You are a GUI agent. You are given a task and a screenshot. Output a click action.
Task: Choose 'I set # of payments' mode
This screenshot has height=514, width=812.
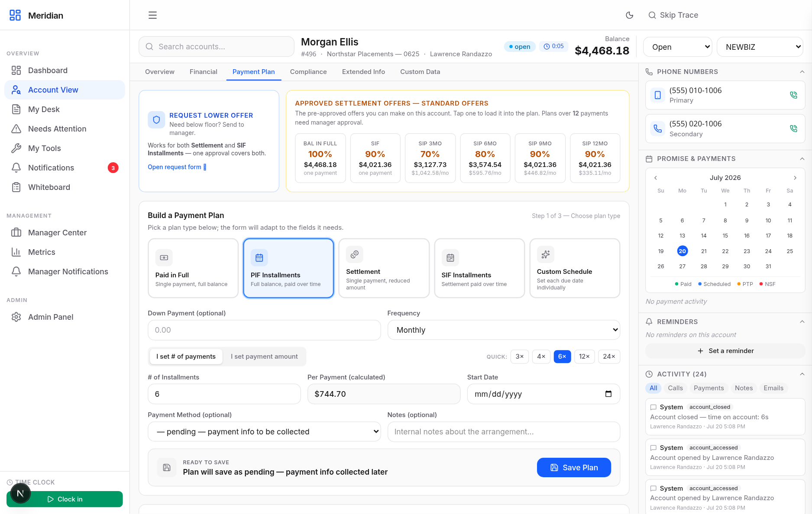click(x=186, y=357)
